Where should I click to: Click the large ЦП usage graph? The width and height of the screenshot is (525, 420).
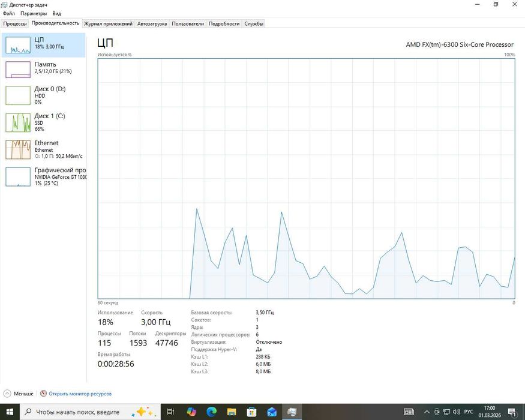(306, 179)
